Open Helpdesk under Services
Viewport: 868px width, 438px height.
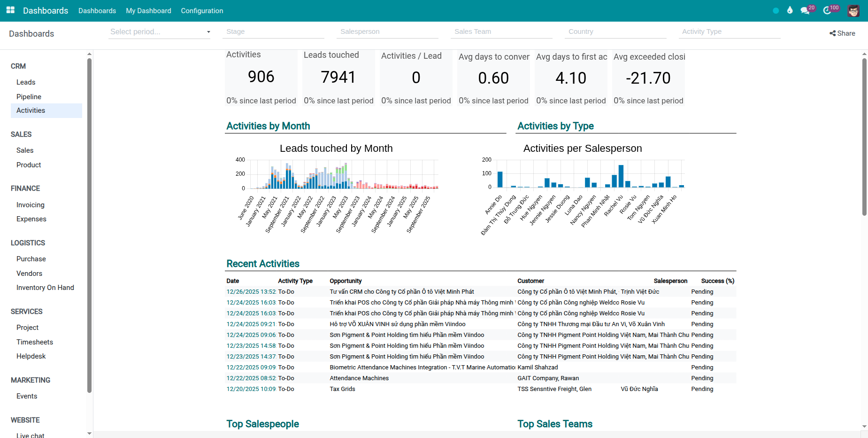coord(31,356)
